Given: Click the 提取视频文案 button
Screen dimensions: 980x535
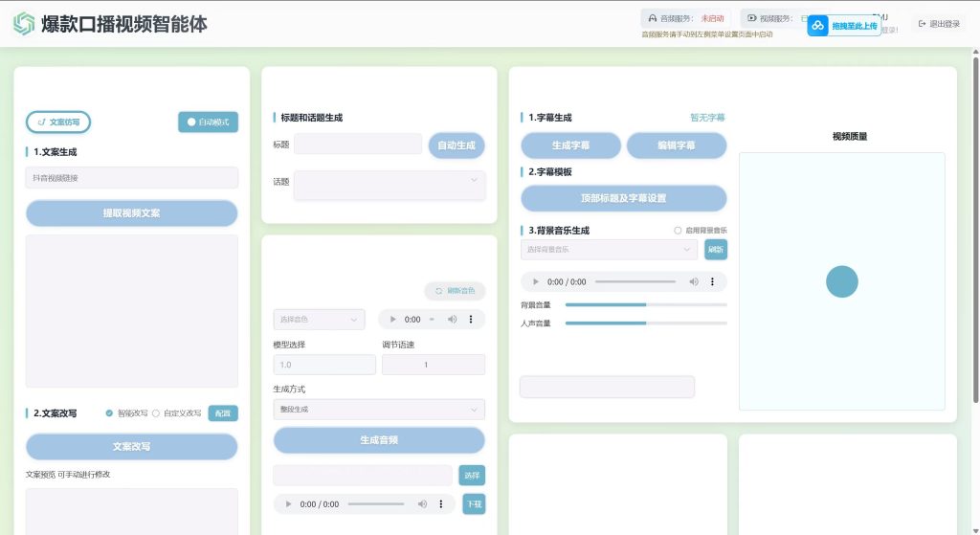Looking at the screenshot, I should pos(131,213).
